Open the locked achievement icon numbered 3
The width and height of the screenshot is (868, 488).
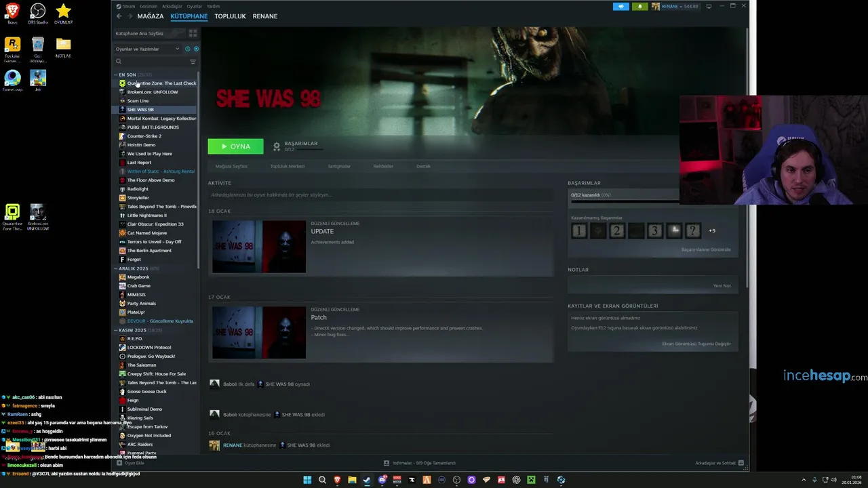[x=654, y=231]
